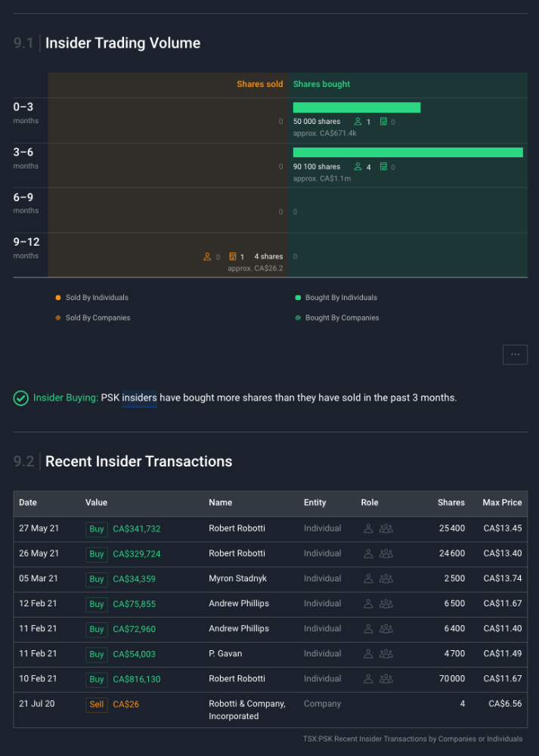Screen dimensions: 539x756
Task: Click the underlined 'insiders' link
Action: [x=139, y=398]
